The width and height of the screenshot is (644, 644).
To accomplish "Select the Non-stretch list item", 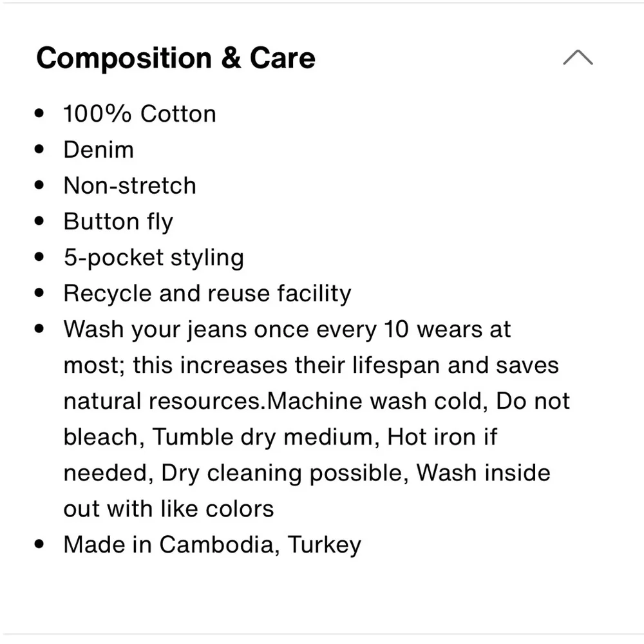I will pos(129,186).
